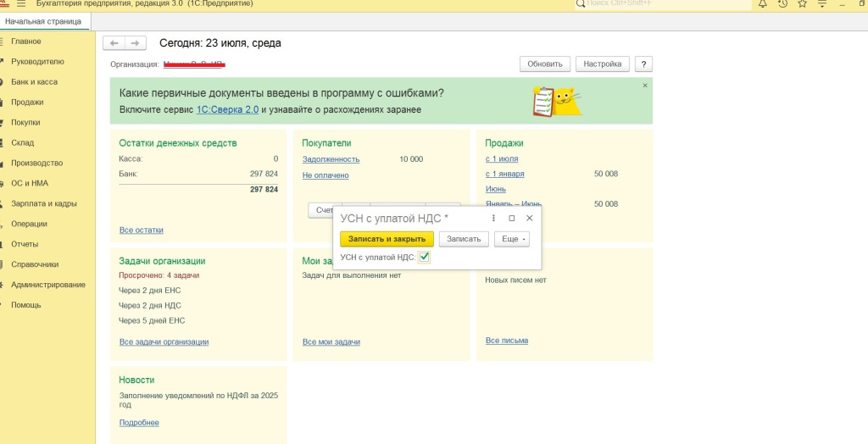Maximize the УСН с уплатой НДС dialog
This screenshot has width=868, height=444.
[x=511, y=218]
